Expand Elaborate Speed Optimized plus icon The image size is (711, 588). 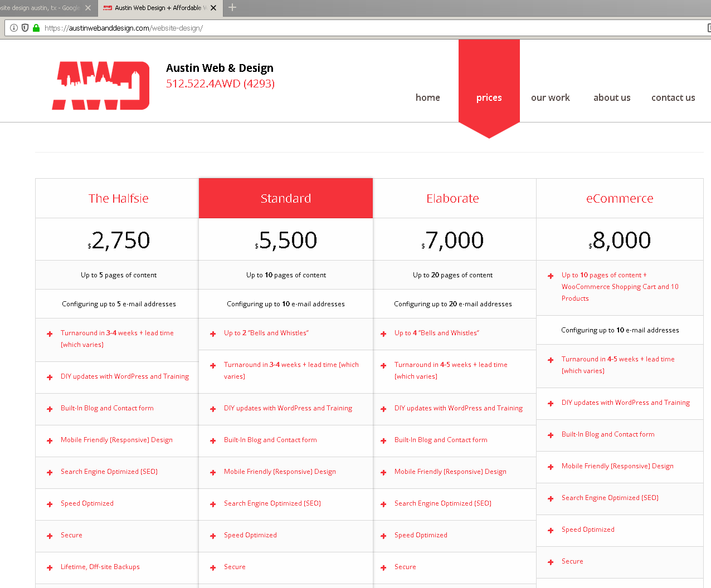pos(383,536)
